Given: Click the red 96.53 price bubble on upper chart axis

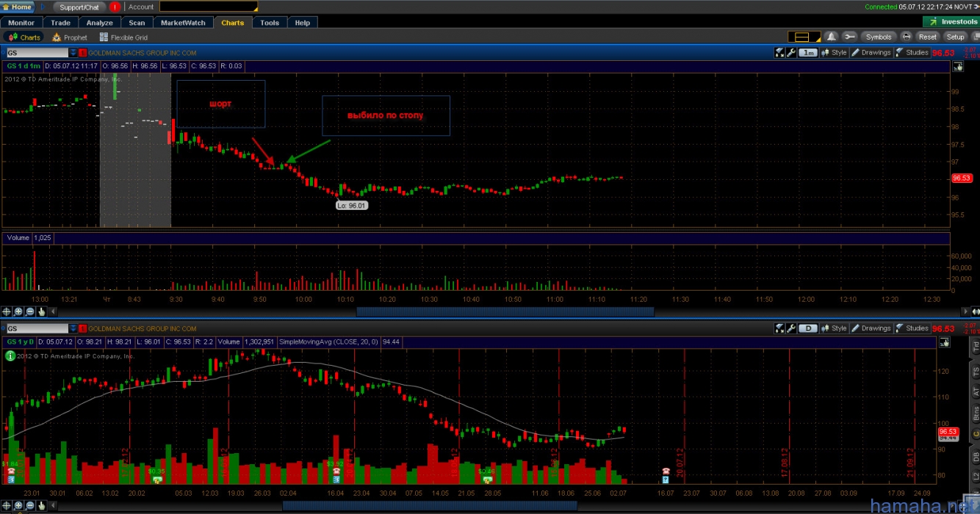Looking at the screenshot, I should (962, 178).
